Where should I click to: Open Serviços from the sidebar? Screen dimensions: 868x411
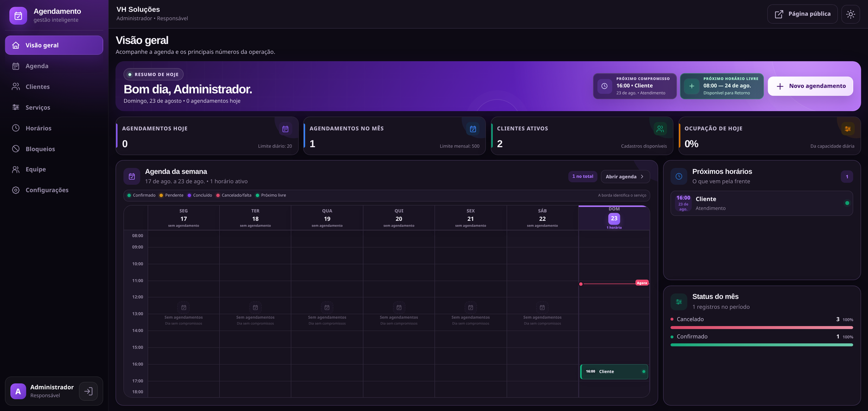[54, 108]
